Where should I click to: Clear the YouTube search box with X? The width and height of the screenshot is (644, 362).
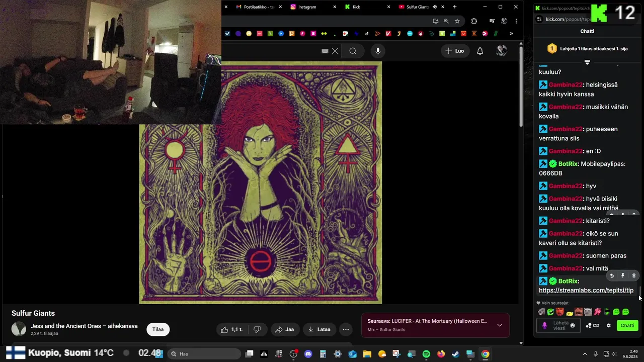tap(335, 51)
